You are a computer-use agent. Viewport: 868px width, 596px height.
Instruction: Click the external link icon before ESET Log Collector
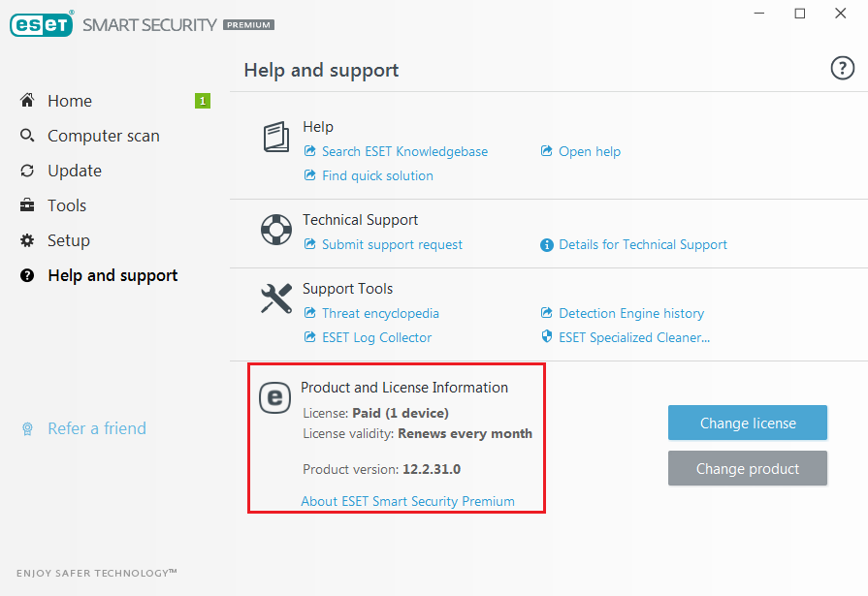(310, 337)
